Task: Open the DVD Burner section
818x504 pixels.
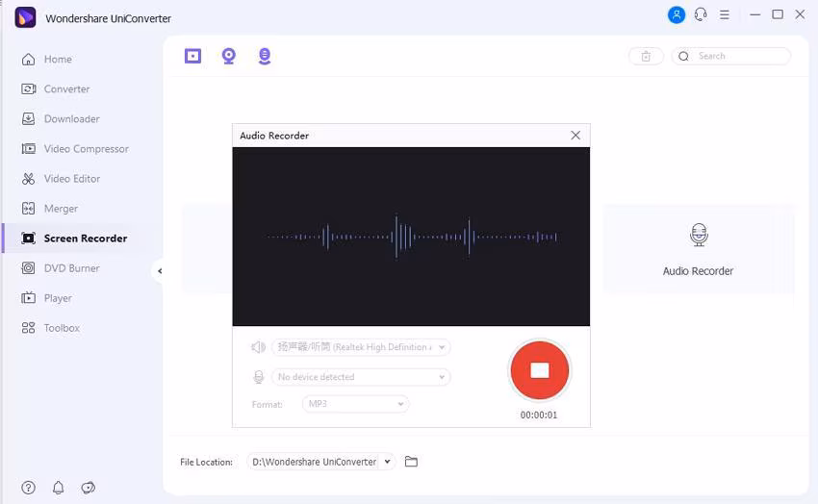Action: [61, 268]
